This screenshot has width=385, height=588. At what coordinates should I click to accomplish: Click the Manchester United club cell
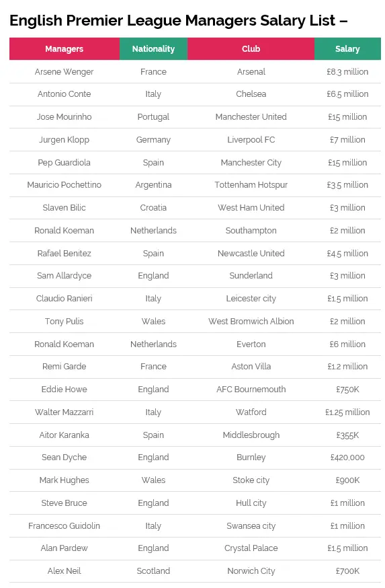pyautogui.click(x=251, y=117)
